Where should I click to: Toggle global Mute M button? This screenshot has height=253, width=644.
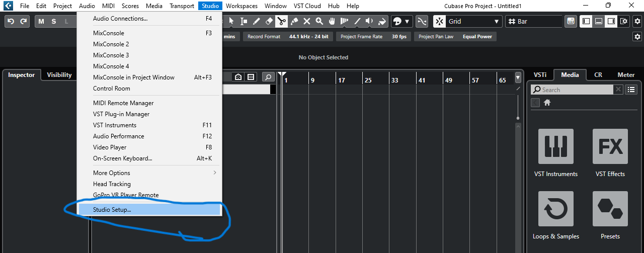41,21
